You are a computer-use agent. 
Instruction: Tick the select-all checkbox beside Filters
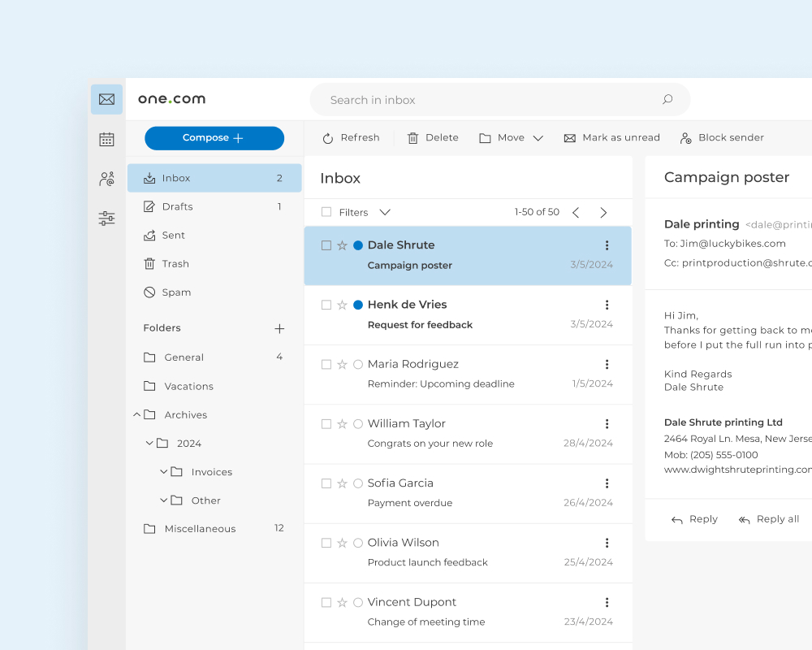[326, 212]
